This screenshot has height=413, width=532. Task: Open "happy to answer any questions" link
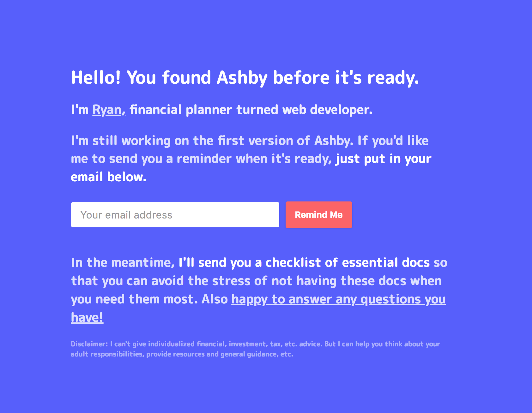pyautogui.click(x=338, y=299)
